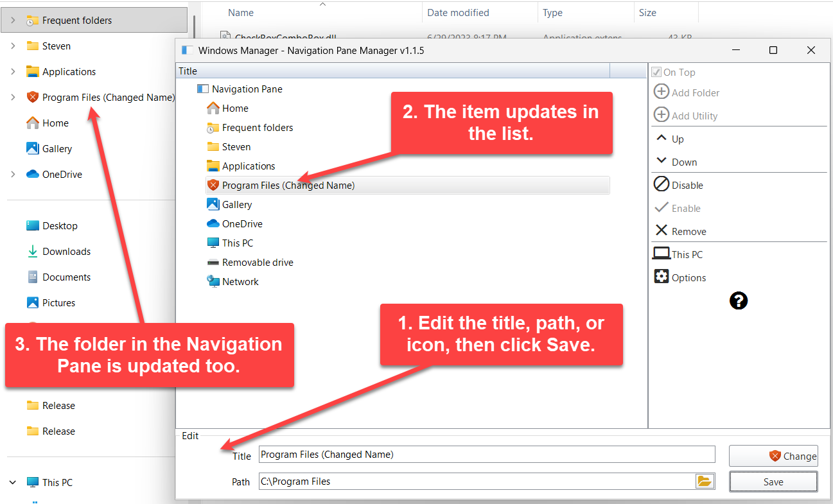Browse for path using folder icon
The image size is (833, 504).
[x=705, y=481]
